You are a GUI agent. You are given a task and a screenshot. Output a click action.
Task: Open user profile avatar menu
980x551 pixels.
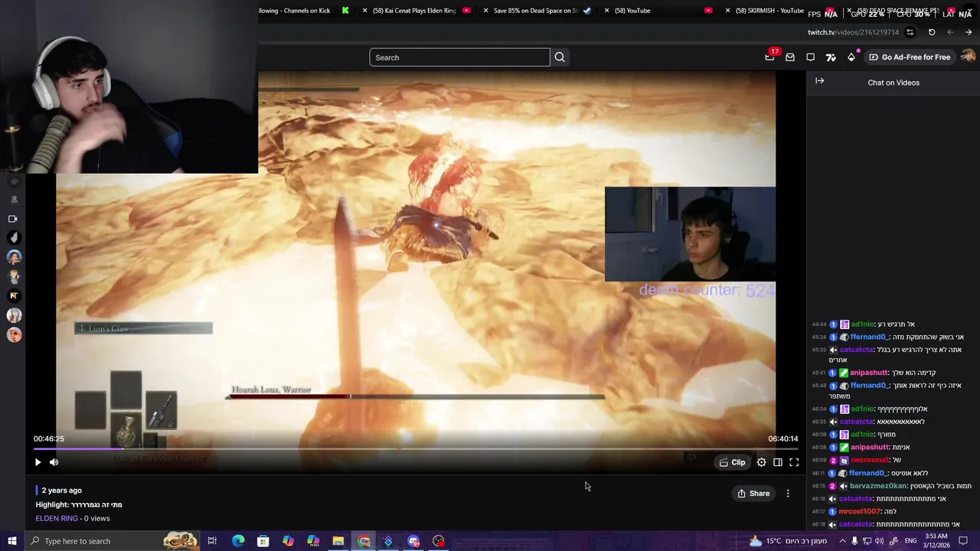point(968,57)
